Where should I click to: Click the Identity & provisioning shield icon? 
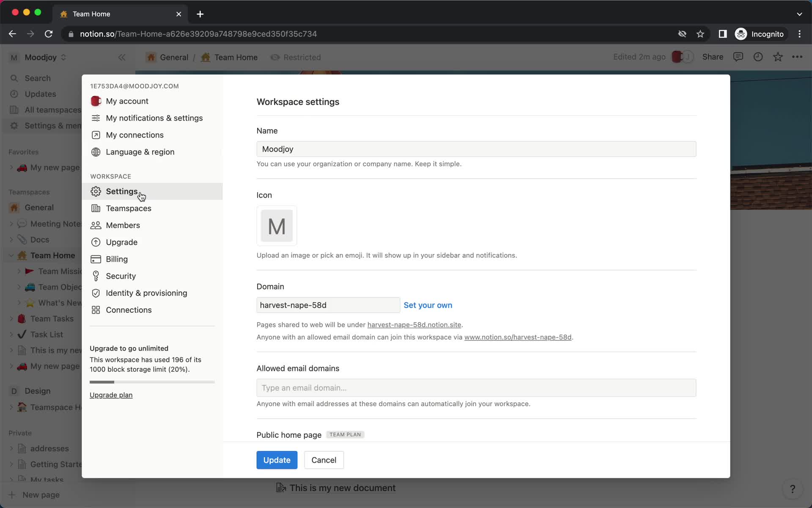(96, 293)
